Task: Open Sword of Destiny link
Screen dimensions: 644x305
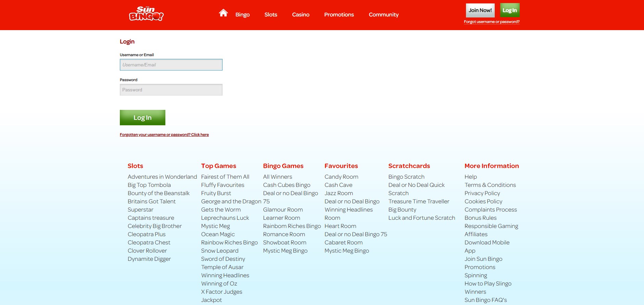Action: tap(223, 259)
